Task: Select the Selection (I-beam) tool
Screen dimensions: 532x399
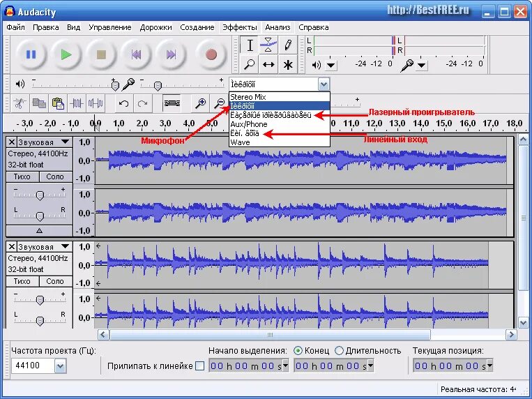Action: [x=250, y=45]
